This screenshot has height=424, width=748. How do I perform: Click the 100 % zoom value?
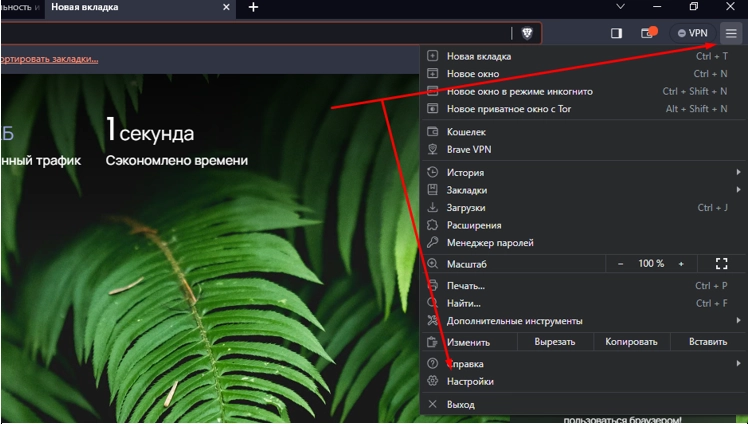pos(651,264)
